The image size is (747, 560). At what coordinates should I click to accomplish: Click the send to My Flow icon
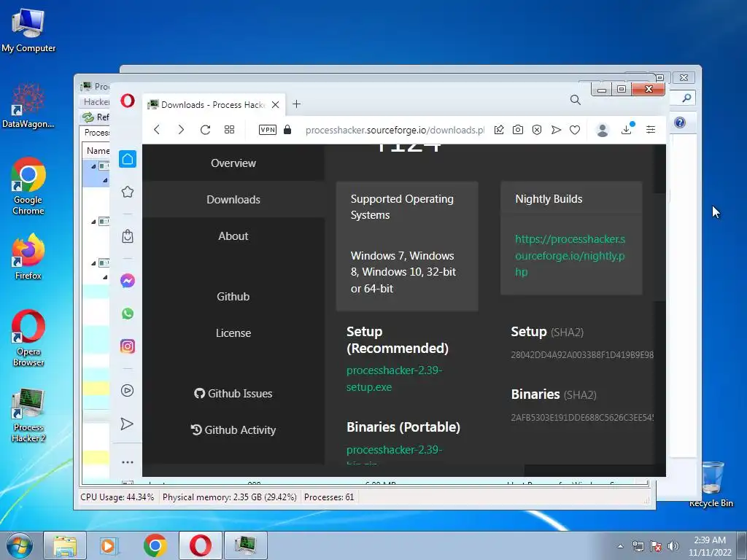coord(556,130)
